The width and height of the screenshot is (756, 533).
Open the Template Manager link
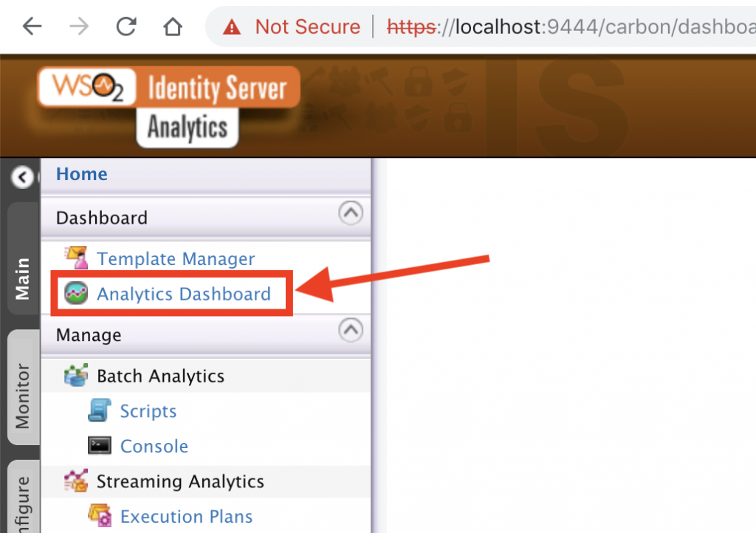coord(176,259)
